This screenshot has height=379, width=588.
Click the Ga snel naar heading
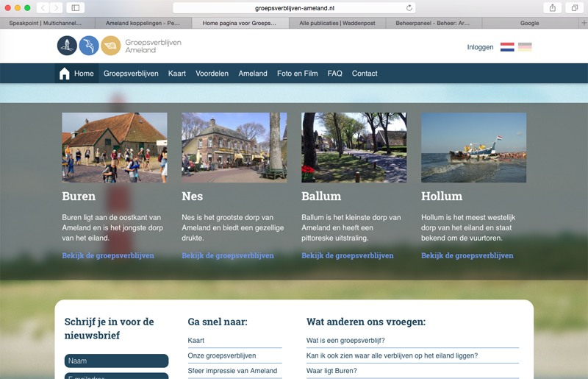point(218,322)
